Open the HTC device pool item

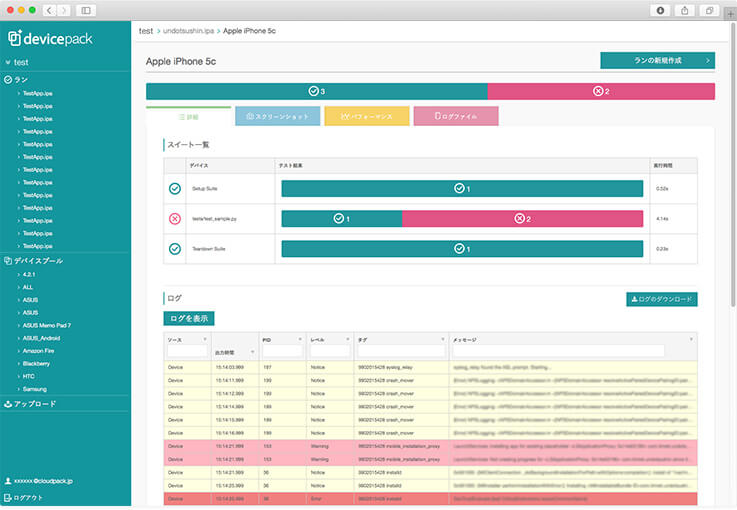pos(29,377)
